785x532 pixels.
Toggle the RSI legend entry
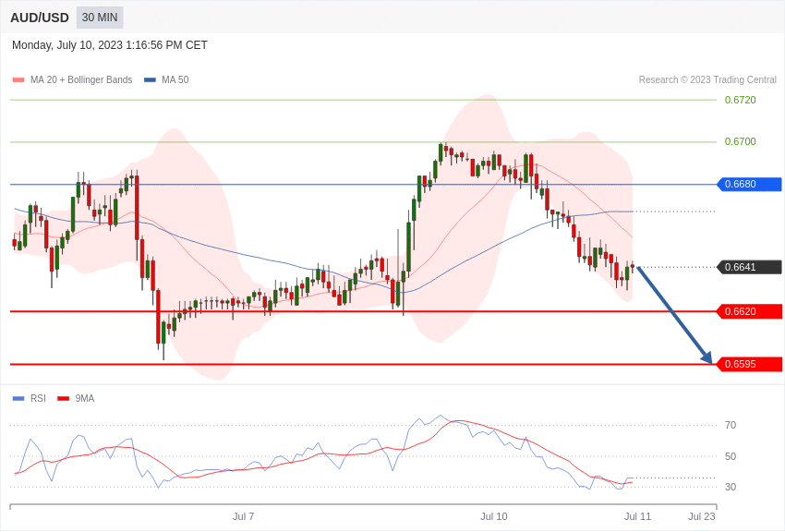[x=29, y=398]
